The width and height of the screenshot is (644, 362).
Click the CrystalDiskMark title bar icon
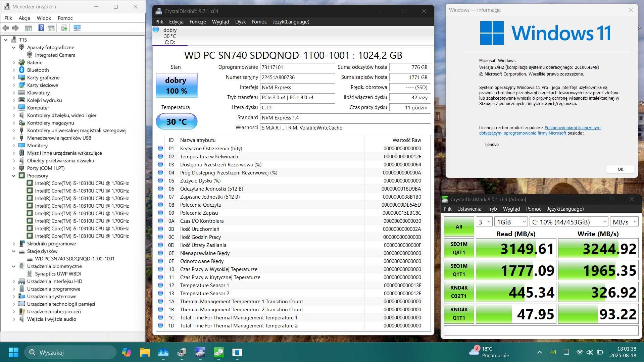(445, 199)
